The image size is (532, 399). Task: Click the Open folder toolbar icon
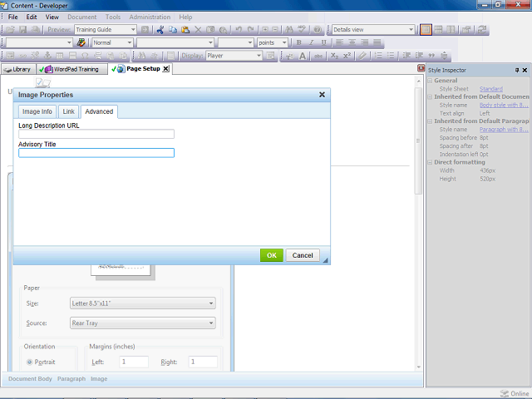10,30
